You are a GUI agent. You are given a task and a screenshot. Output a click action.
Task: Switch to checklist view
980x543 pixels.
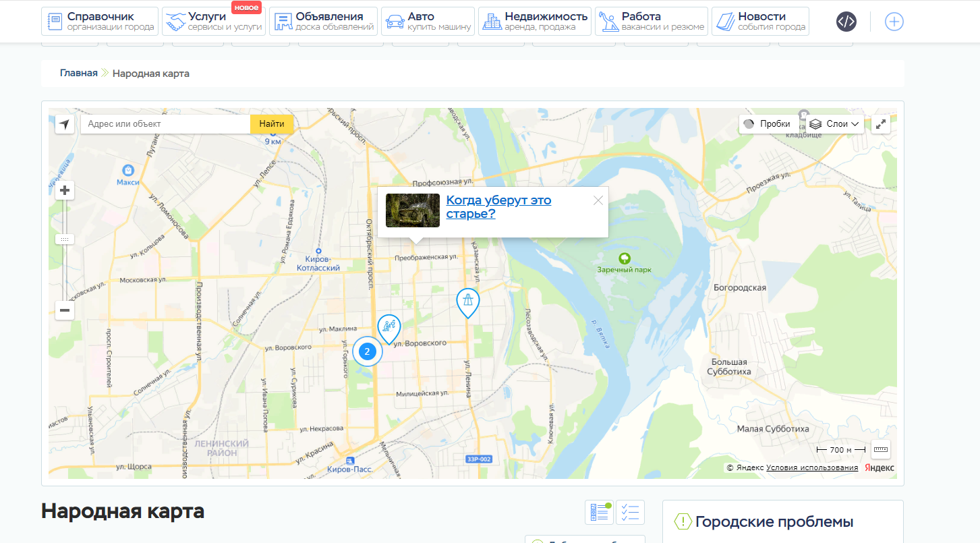point(630,513)
